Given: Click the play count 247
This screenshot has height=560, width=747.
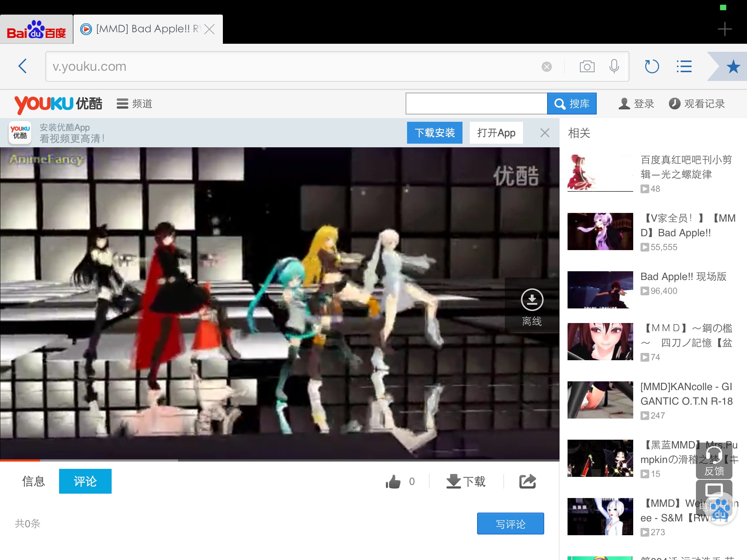Looking at the screenshot, I should point(658,416).
